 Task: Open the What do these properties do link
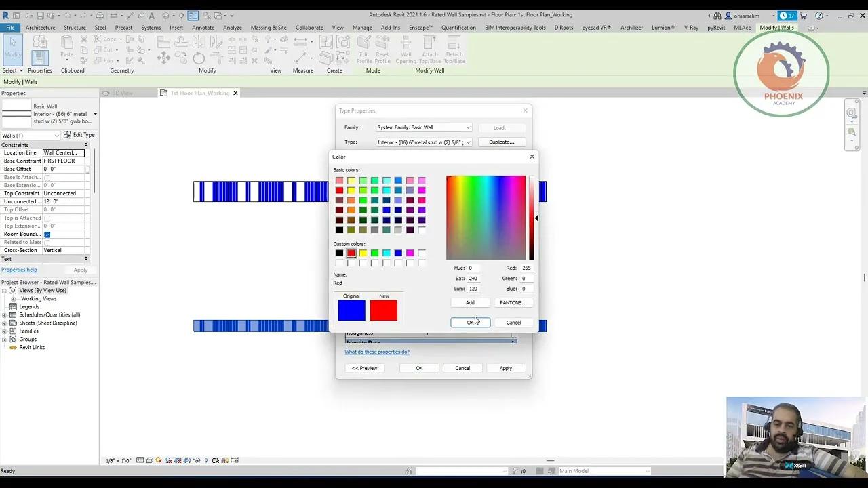point(377,352)
